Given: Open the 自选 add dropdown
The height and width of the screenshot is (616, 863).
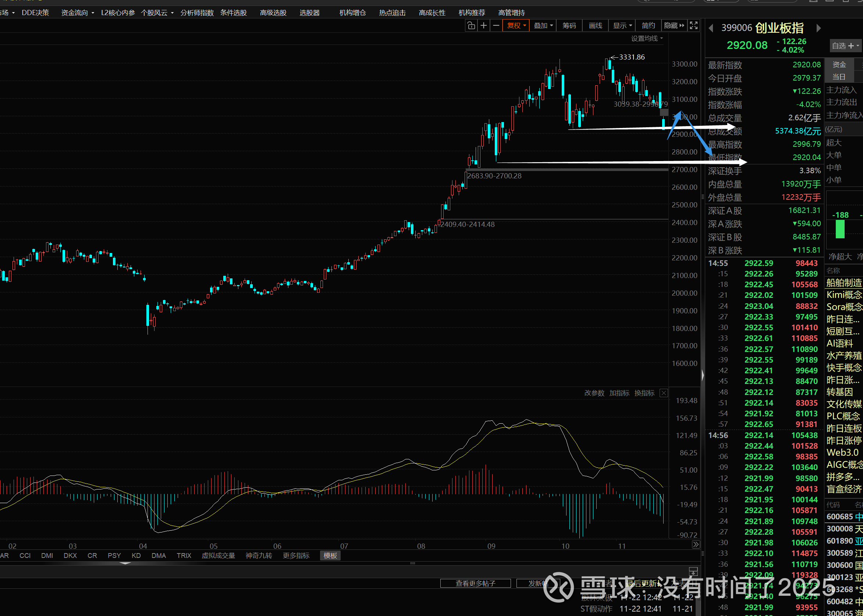Looking at the screenshot, I should [846, 46].
